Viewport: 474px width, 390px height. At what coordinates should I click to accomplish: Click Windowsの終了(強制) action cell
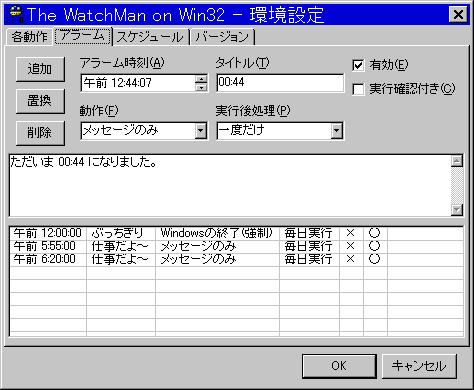pos(217,233)
